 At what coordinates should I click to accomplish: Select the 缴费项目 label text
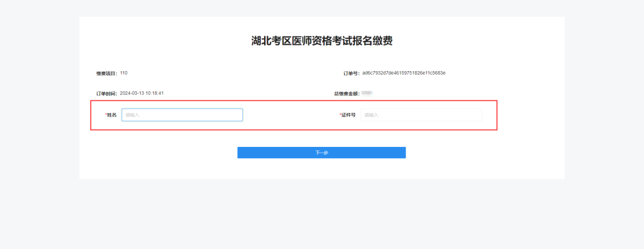coord(107,73)
